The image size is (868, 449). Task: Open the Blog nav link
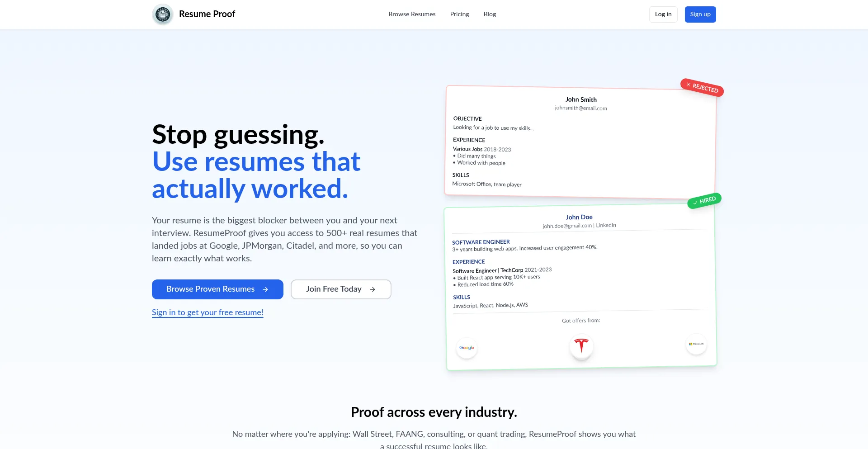pos(490,14)
